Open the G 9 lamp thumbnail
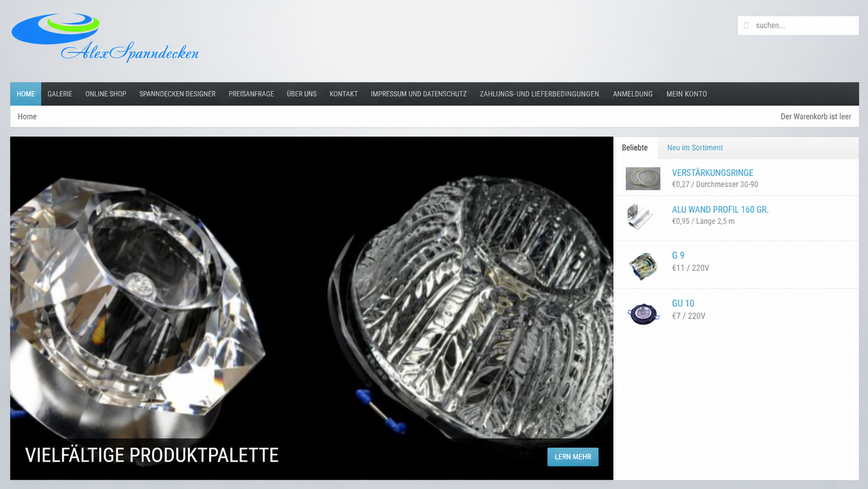Screen dimensions: 868x489 (x=643, y=266)
